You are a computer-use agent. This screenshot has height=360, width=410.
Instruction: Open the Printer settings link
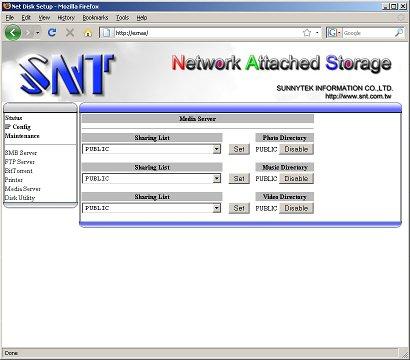14,180
